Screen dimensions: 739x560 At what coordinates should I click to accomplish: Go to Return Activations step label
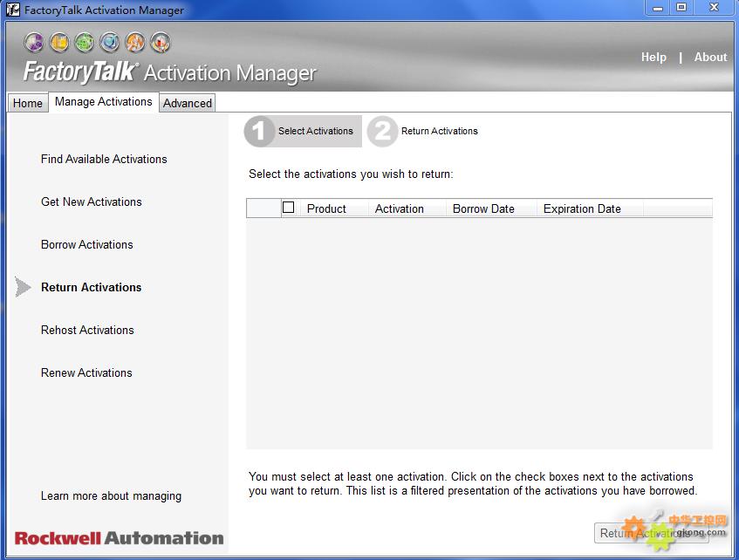coord(439,131)
